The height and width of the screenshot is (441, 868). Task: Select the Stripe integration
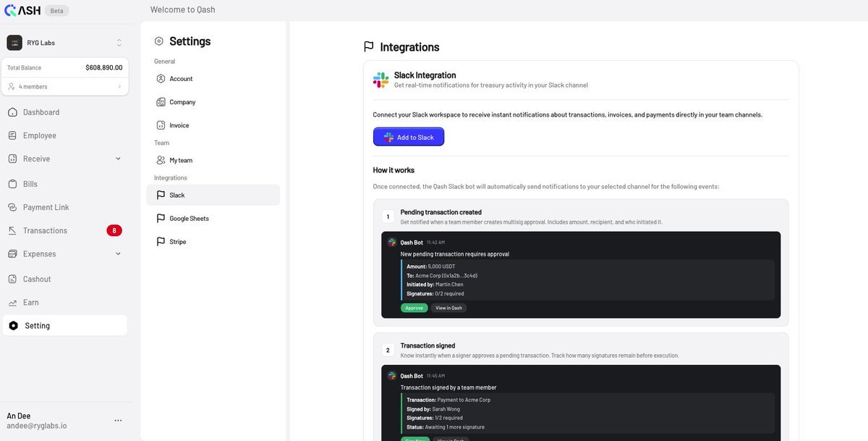point(178,241)
